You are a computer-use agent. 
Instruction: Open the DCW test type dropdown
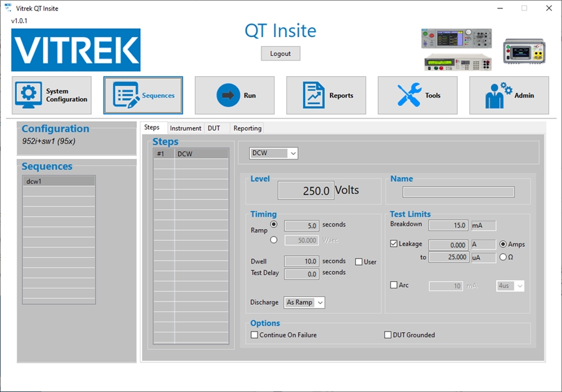274,154
